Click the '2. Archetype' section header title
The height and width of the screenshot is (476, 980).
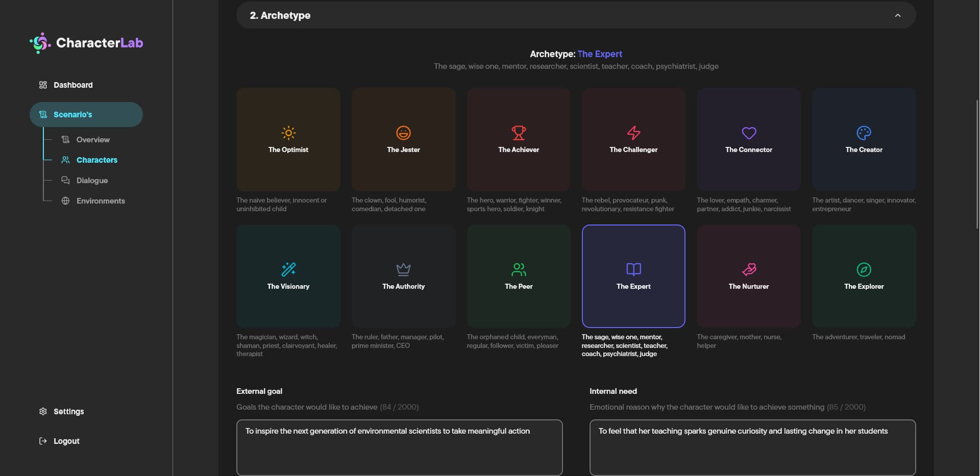(x=280, y=15)
